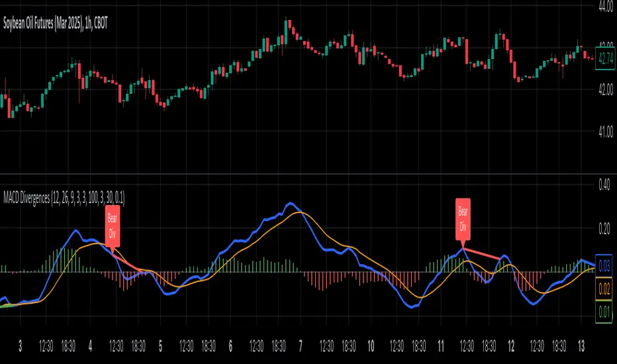This screenshot has height=364, width=617.
Task: Click the date label 7 on time axis
Action: [x=301, y=346]
